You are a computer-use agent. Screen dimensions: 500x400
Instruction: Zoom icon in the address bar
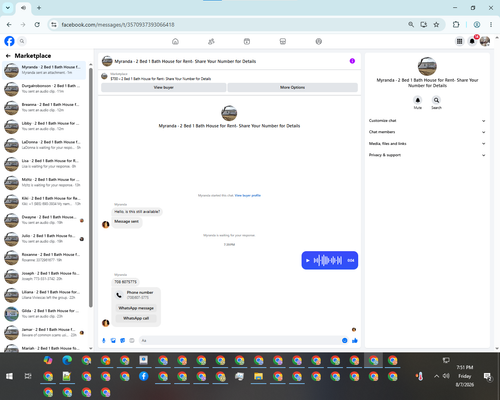coord(411,25)
